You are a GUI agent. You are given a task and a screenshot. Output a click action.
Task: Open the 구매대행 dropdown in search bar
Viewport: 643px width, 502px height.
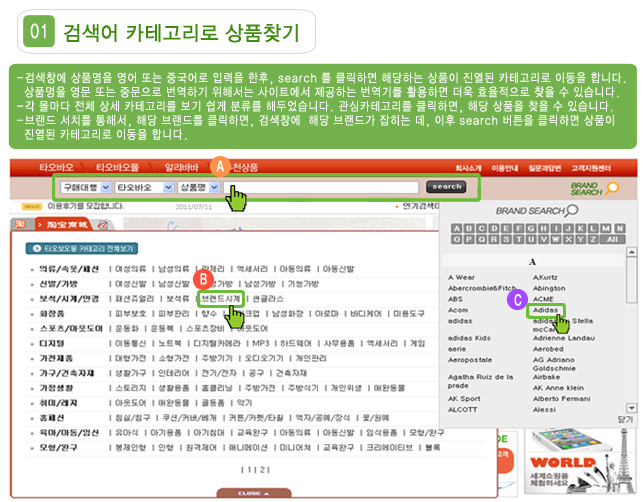tap(86, 187)
